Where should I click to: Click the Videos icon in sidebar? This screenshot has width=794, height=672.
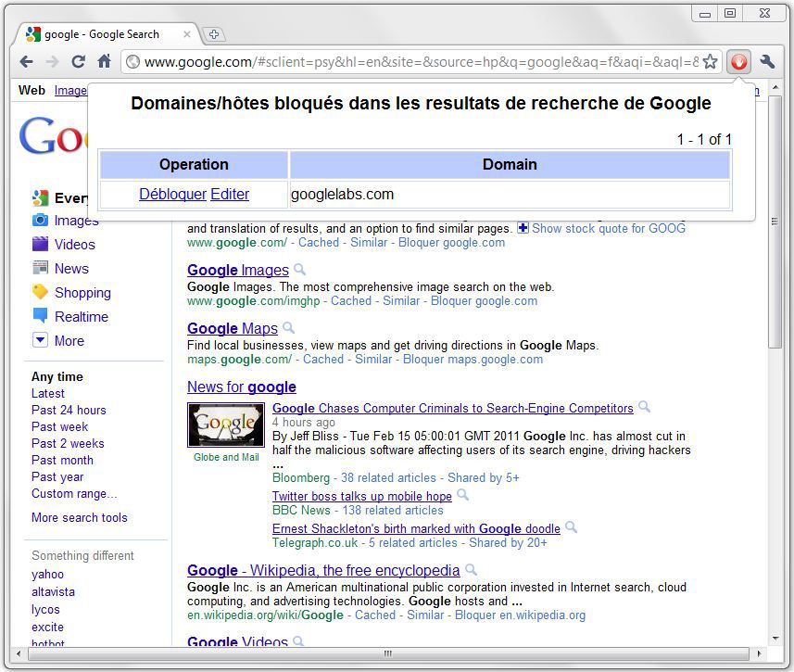point(40,245)
